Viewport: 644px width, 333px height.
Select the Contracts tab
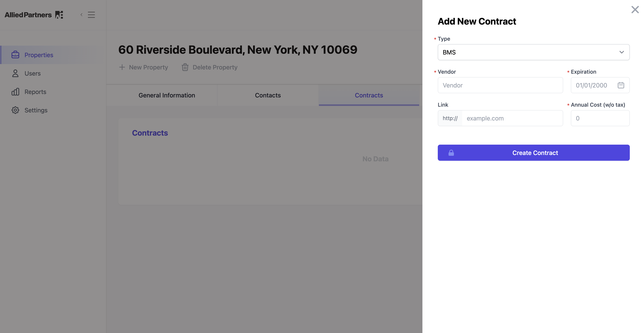pos(368,95)
